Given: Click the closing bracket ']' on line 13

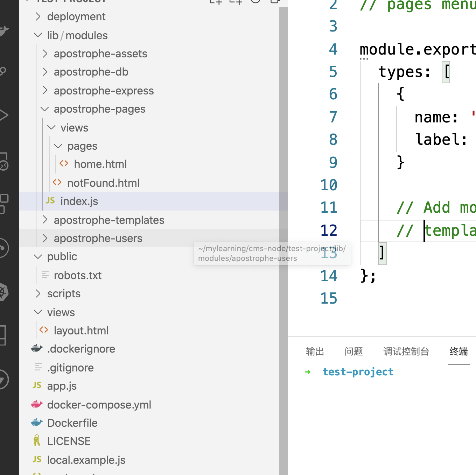Looking at the screenshot, I should [x=382, y=253].
